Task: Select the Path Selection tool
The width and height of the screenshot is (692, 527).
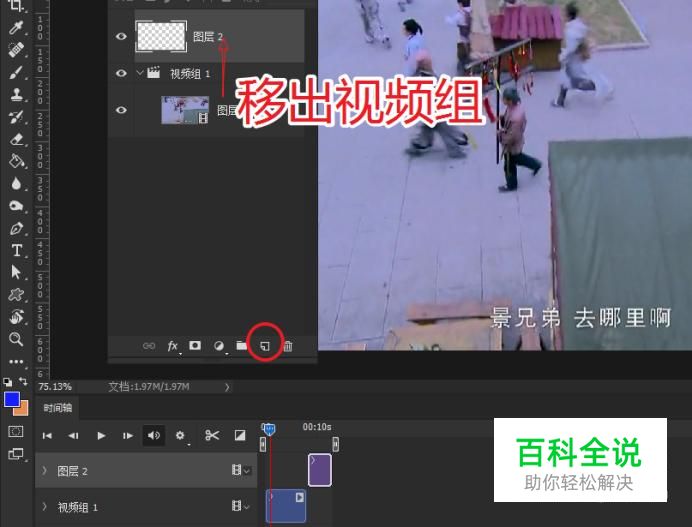Action: click(x=16, y=272)
